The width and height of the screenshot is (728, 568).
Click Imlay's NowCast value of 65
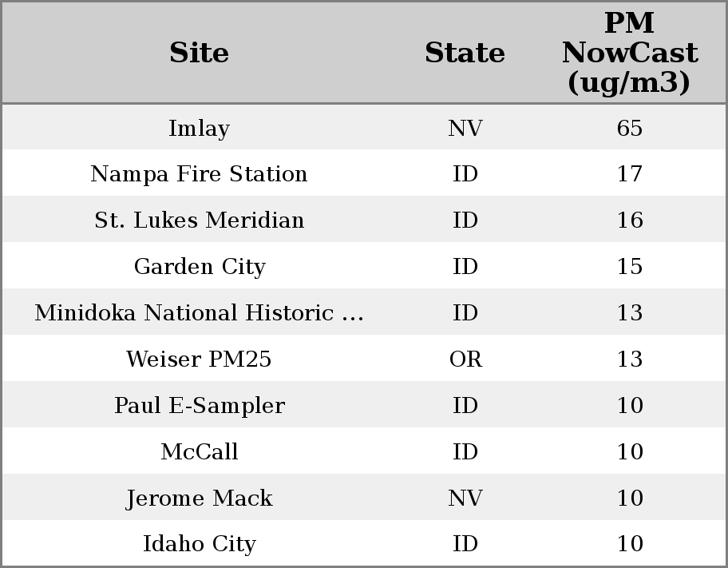(629, 128)
